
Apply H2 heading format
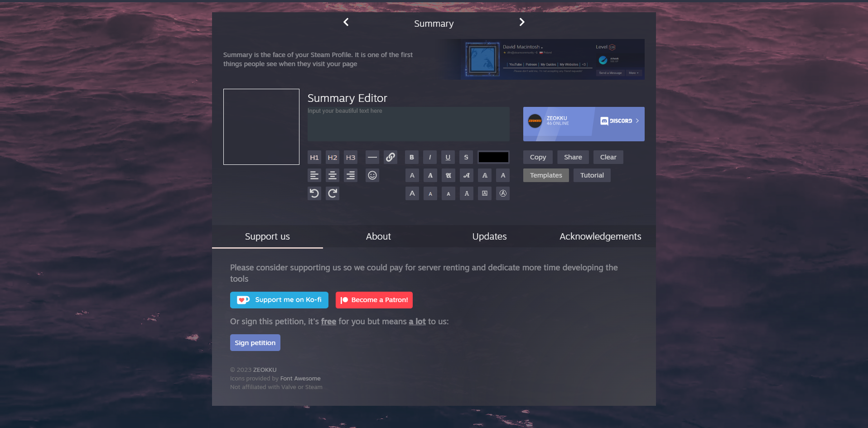[x=333, y=157]
